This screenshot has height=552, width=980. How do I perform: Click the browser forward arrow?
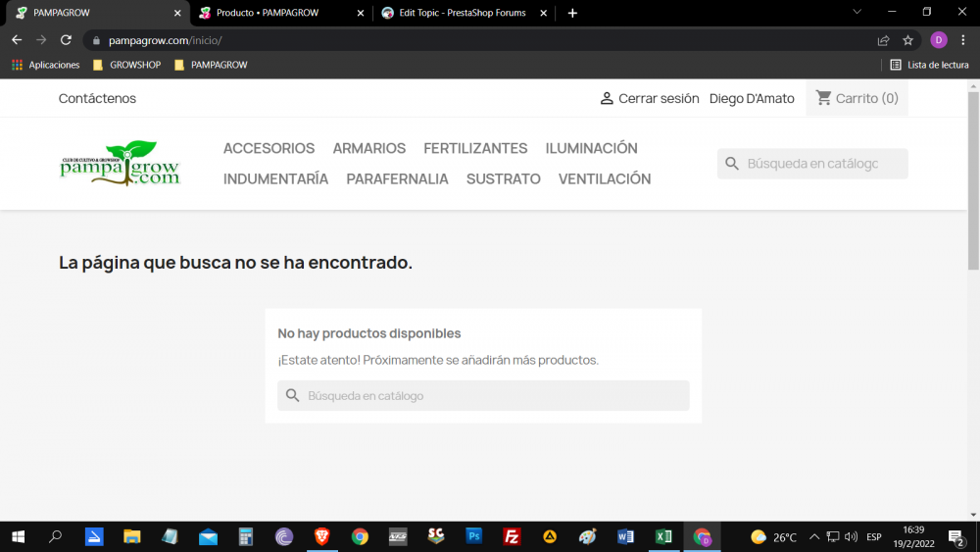click(x=41, y=40)
